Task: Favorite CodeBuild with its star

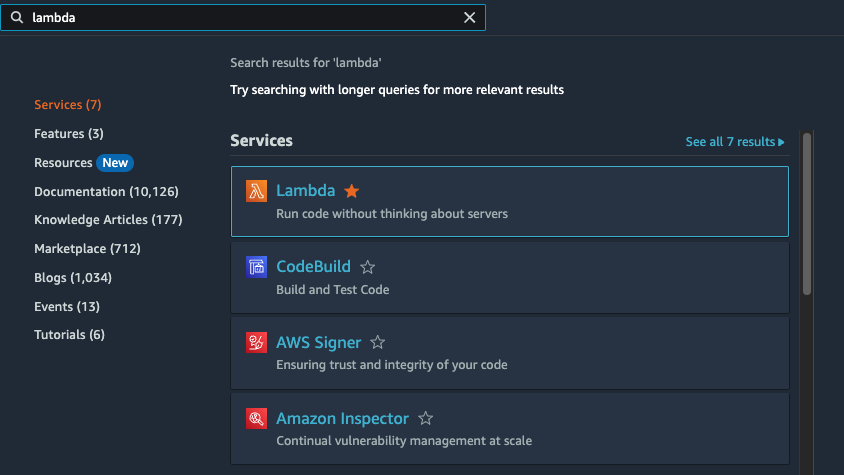Action: point(368,267)
